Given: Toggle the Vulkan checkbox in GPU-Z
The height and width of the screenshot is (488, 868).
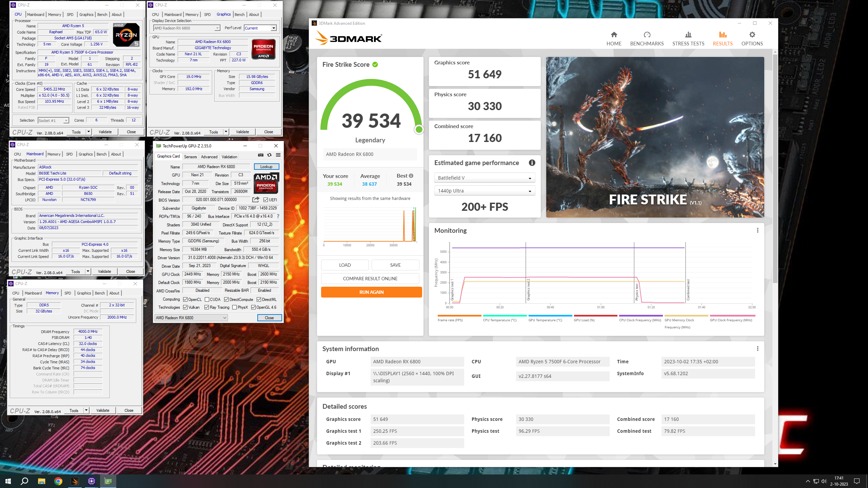Looking at the screenshot, I should pyautogui.click(x=185, y=307).
